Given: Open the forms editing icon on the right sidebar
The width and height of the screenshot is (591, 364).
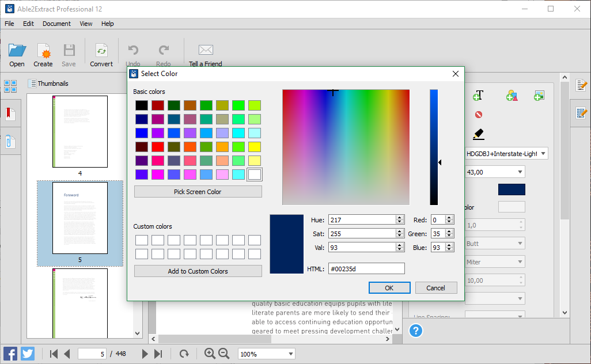Looking at the screenshot, I should click(581, 113).
